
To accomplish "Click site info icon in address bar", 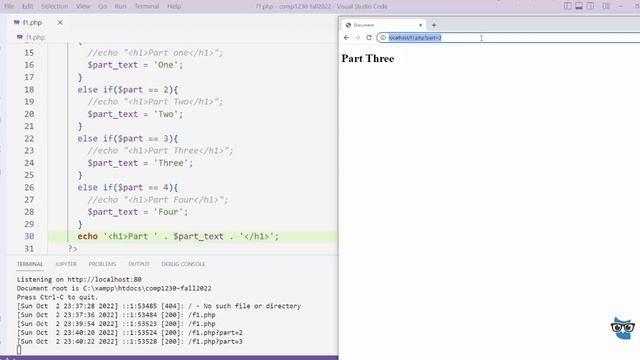I will pyautogui.click(x=383, y=38).
